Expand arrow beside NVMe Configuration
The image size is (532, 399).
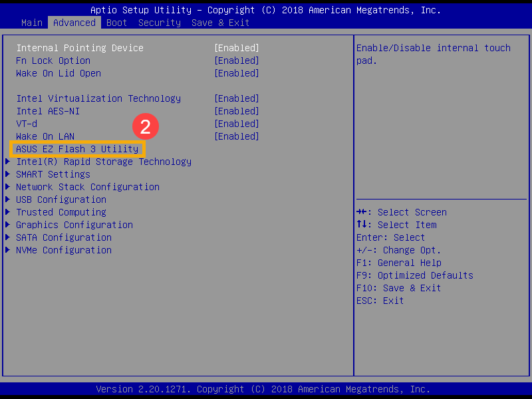point(7,250)
